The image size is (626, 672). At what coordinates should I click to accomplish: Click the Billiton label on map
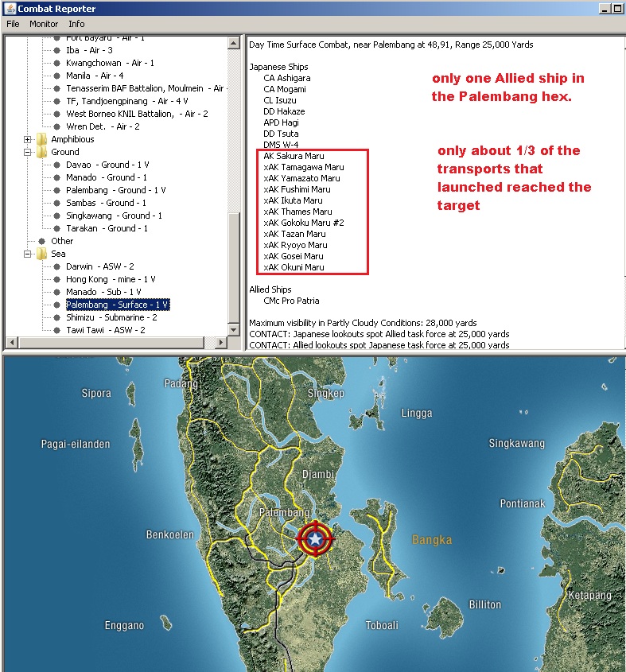pos(485,604)
